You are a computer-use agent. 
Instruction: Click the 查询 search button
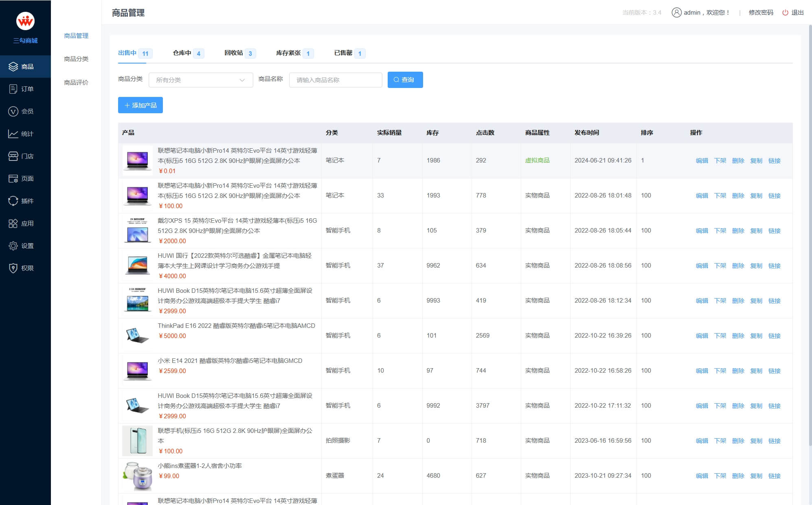pos(405,80)
